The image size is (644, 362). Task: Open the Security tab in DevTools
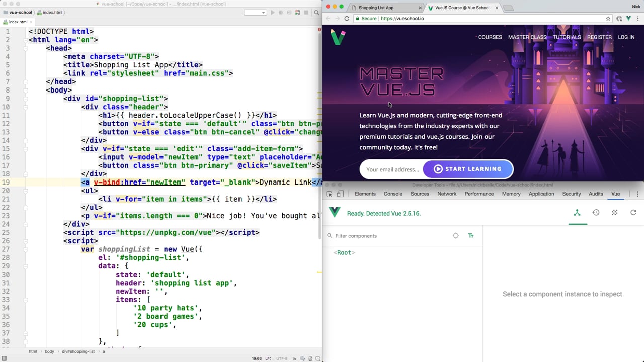tap(572, 194)
